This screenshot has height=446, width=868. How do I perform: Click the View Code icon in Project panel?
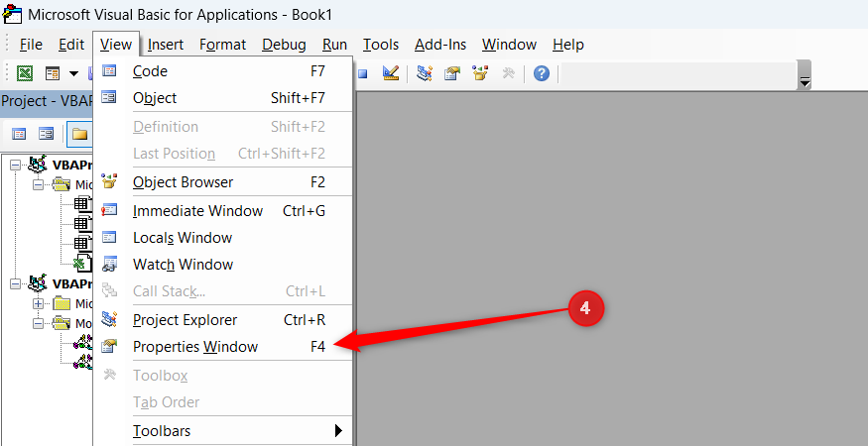click(x=20, y=134)
